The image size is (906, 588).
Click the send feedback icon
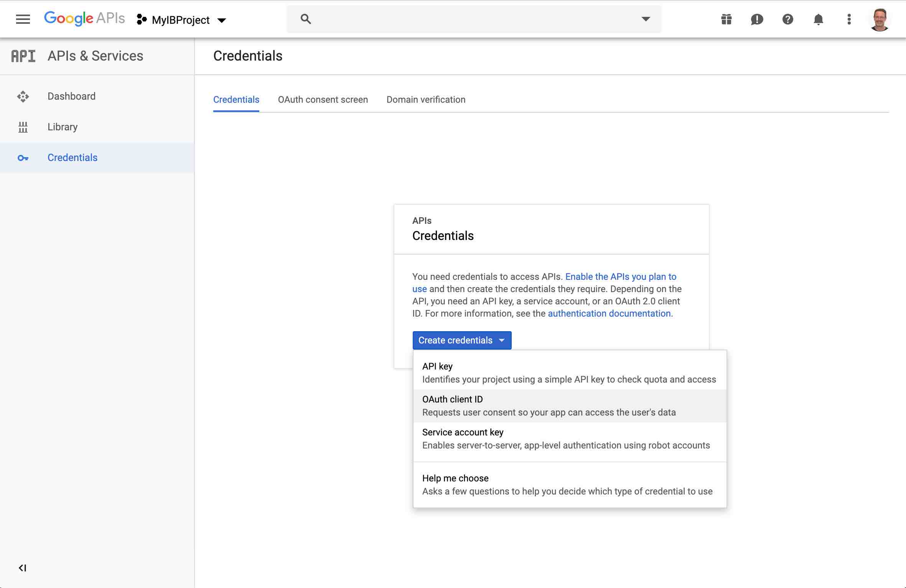click(757, 19)
